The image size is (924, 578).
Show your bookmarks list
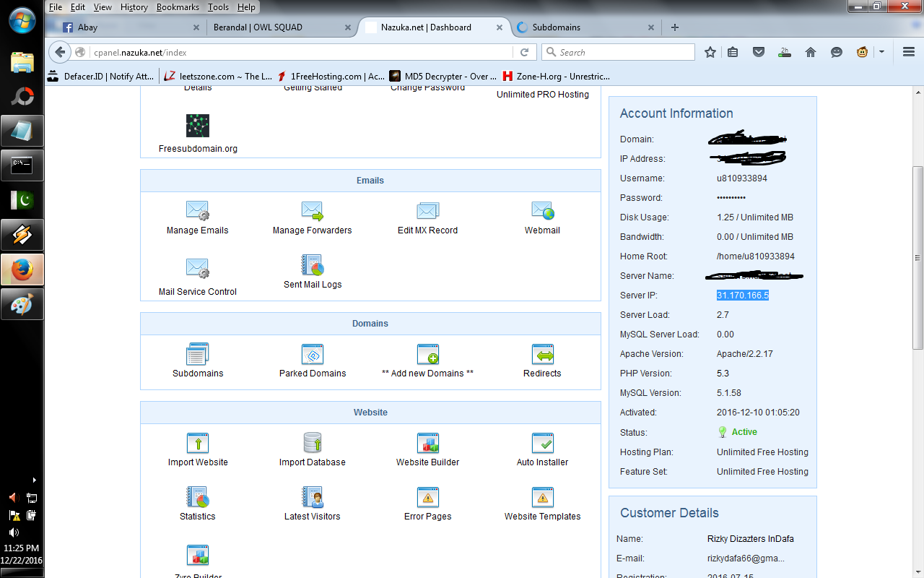point(733,52)
